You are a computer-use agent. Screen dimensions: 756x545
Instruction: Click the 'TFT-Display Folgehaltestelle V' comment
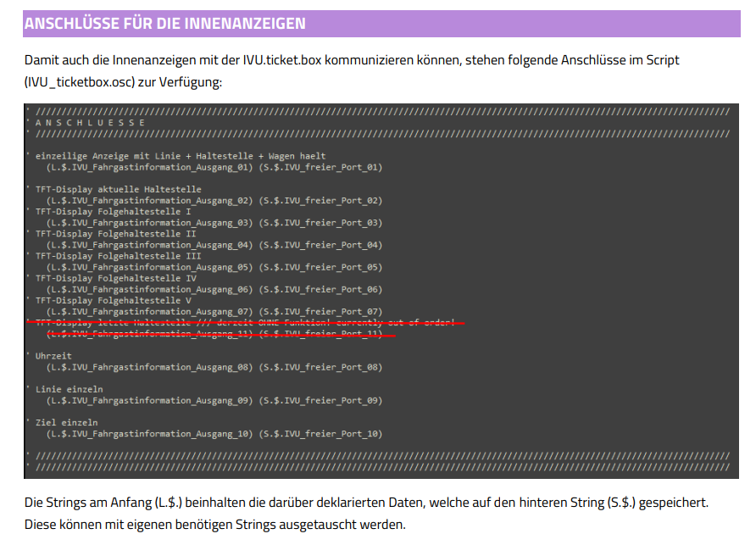click(x=113, y=300)
